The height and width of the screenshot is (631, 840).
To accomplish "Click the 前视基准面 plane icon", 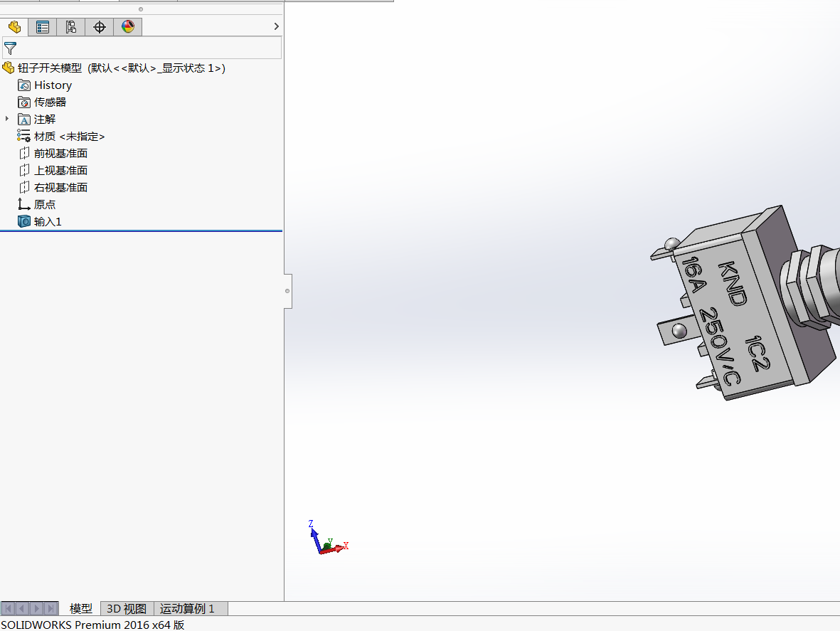I will (24, 154).
